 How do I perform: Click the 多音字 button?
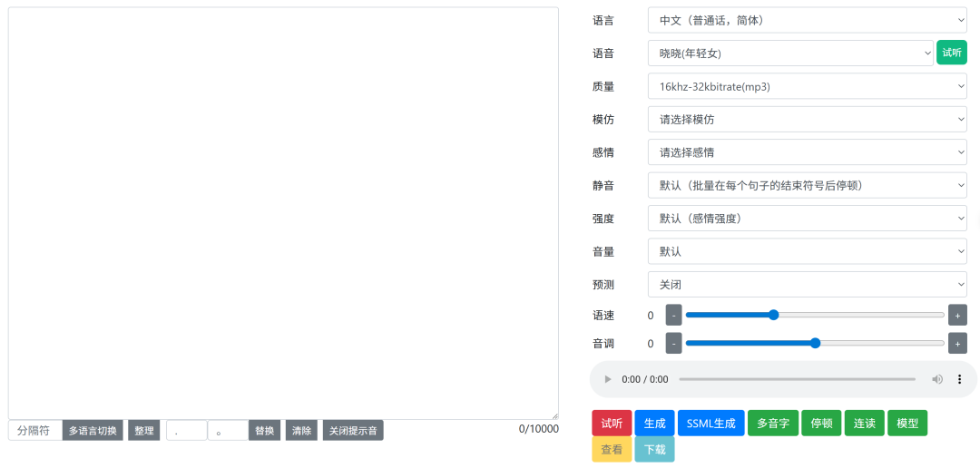tap(772, 423)
